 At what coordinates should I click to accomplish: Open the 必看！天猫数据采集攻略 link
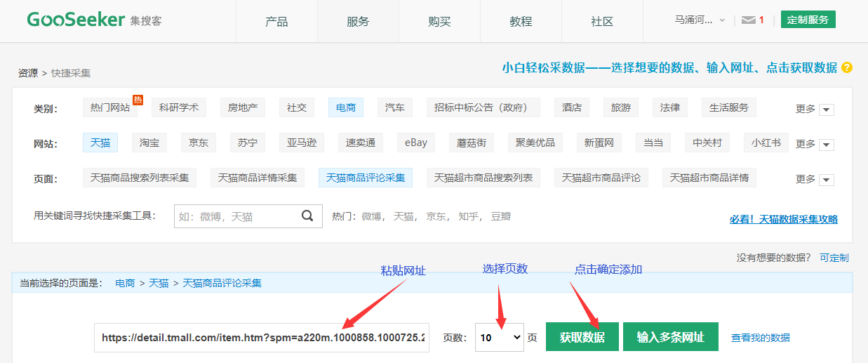[x=784, y=219]
